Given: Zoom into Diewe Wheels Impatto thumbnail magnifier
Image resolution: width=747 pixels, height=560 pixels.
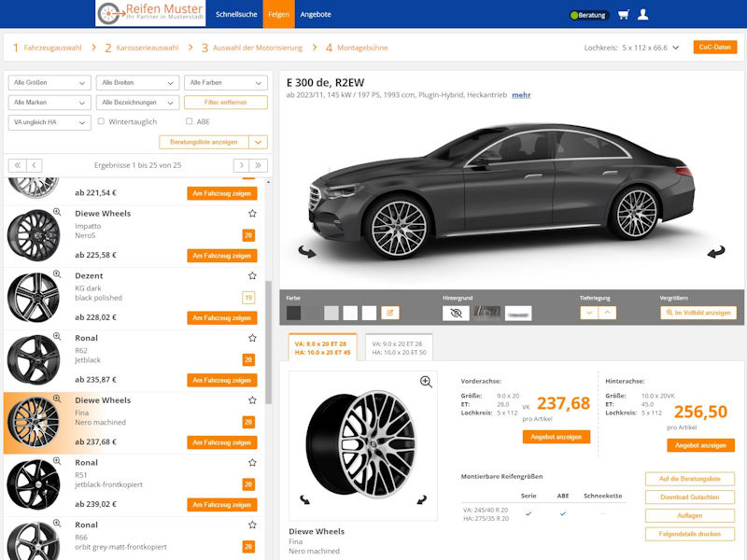Looking at the screenshot, I should coord(57,212).
